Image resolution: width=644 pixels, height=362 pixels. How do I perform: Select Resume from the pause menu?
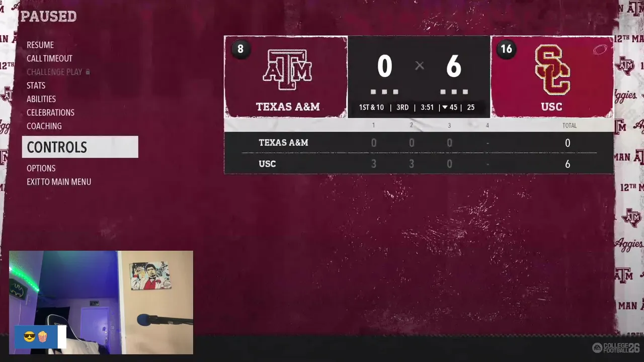coord(40,45)
